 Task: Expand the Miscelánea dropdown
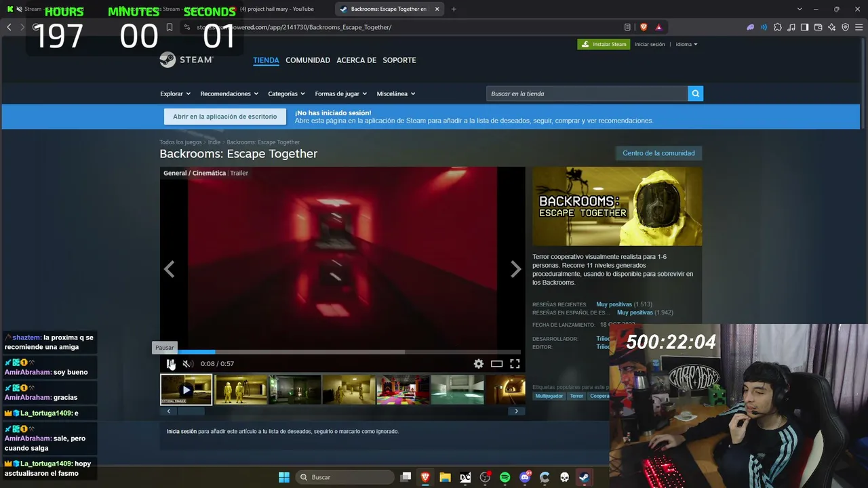click(x=396, y=94)
